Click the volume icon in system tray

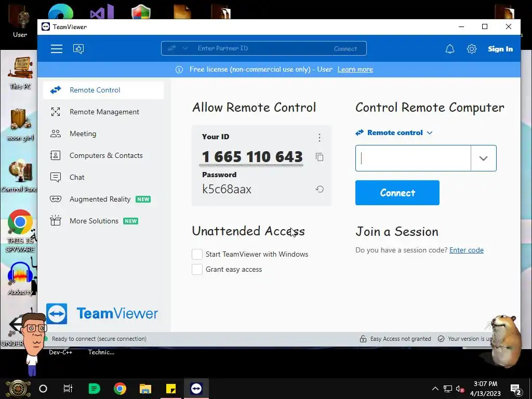[460, 389]
